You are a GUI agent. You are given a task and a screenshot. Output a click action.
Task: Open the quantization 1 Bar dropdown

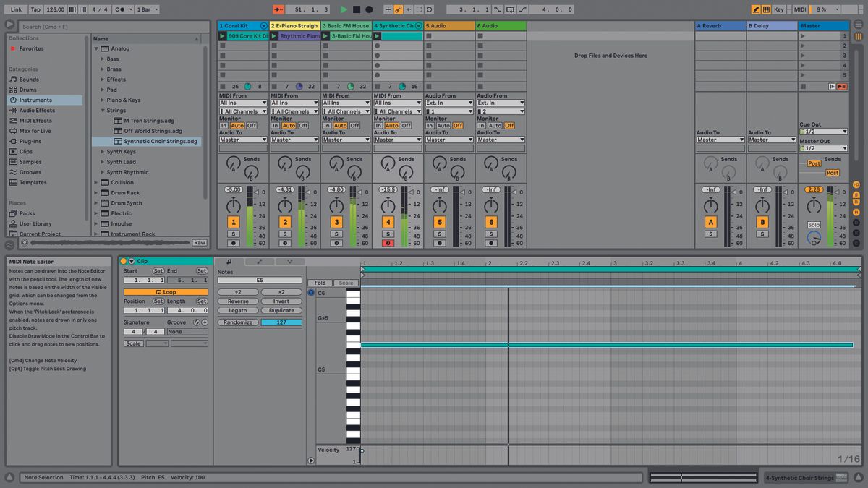pos(148,9)
